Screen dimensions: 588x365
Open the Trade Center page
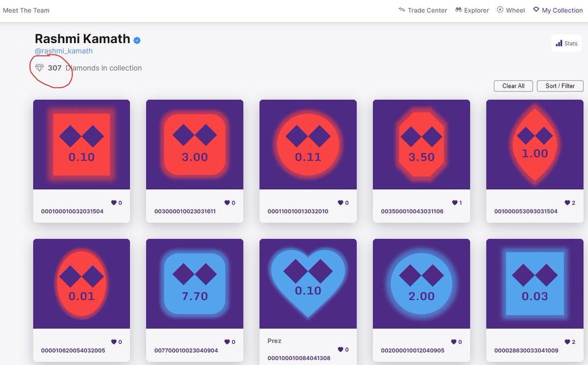(422, 10)
